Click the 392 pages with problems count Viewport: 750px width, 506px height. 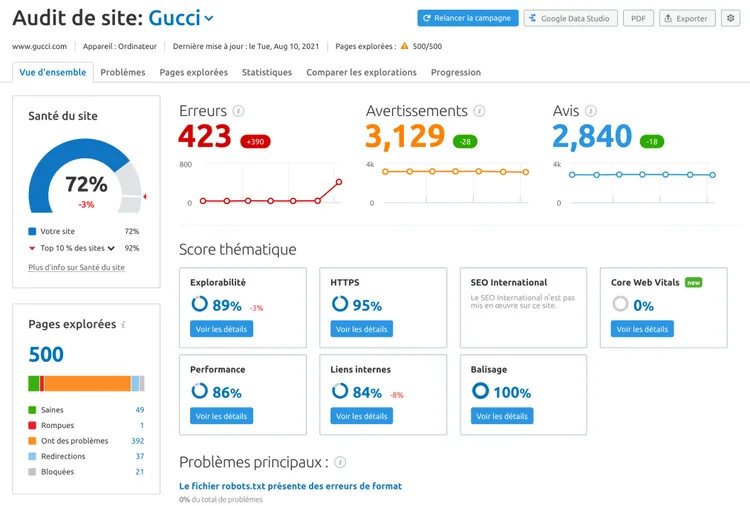point(138,441)
